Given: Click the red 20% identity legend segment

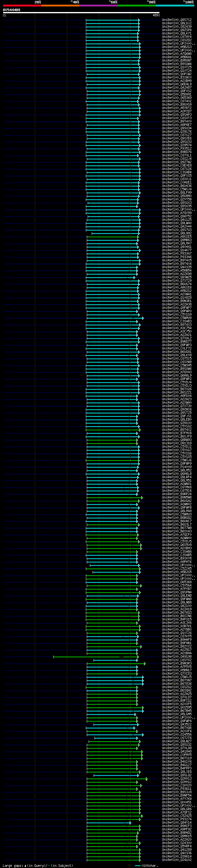Looking at the screenshot, I should tap(22, 6).
